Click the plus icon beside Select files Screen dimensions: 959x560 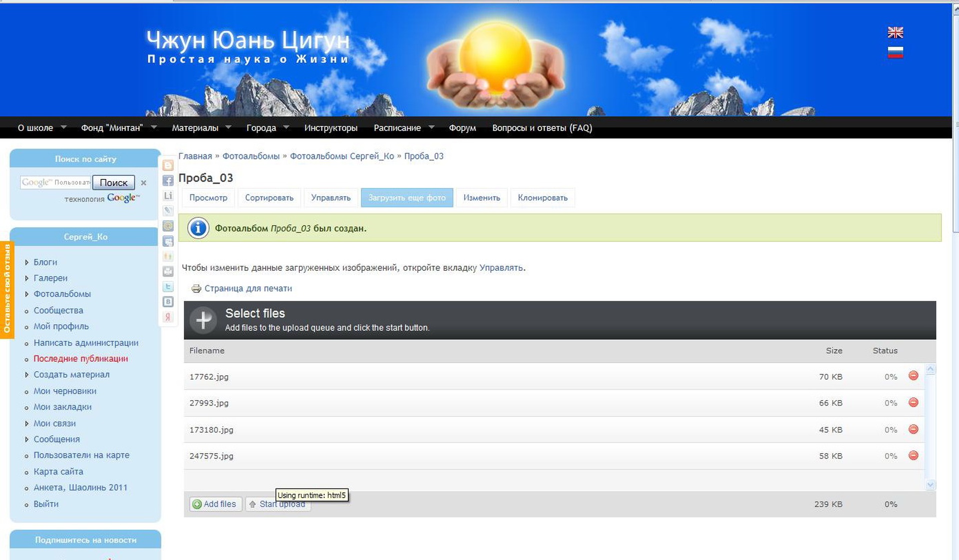(x=203, y=320)
